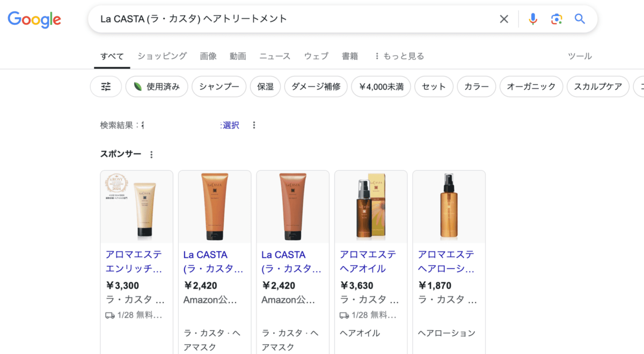Open three-dot options next to 選択
Image resolution: width=644 pixels, height=354 pixels.
pyautogui.click(x=254, y=125)
